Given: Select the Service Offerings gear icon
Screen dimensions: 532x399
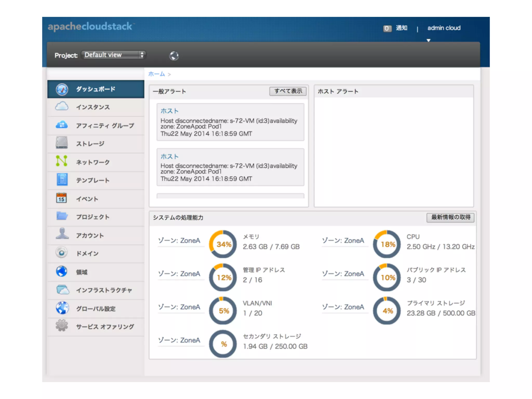Looking at the screenshot, I should click(62, 326).
